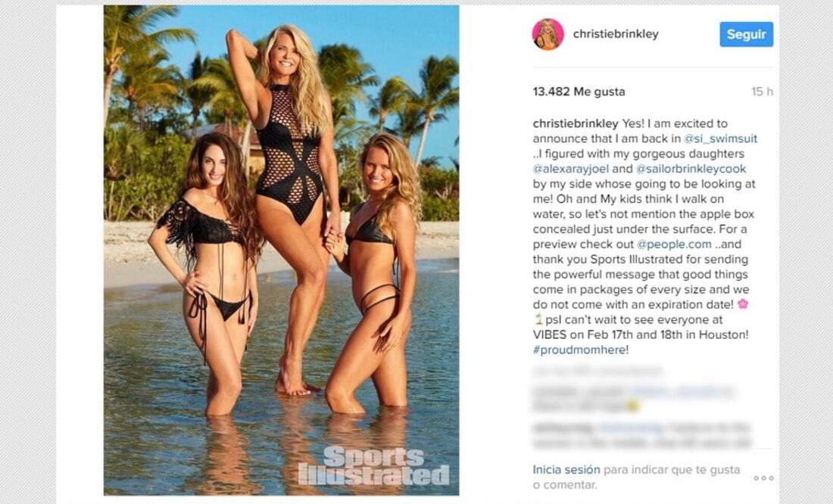The width and height of the screenshot is (833, 504).
Task: Open the @sailorbrinkleycook mention
Action: point(691,169)
